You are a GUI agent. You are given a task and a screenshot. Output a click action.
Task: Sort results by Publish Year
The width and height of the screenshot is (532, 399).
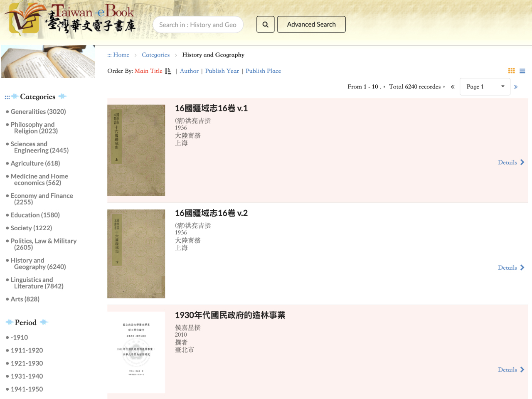222,71
